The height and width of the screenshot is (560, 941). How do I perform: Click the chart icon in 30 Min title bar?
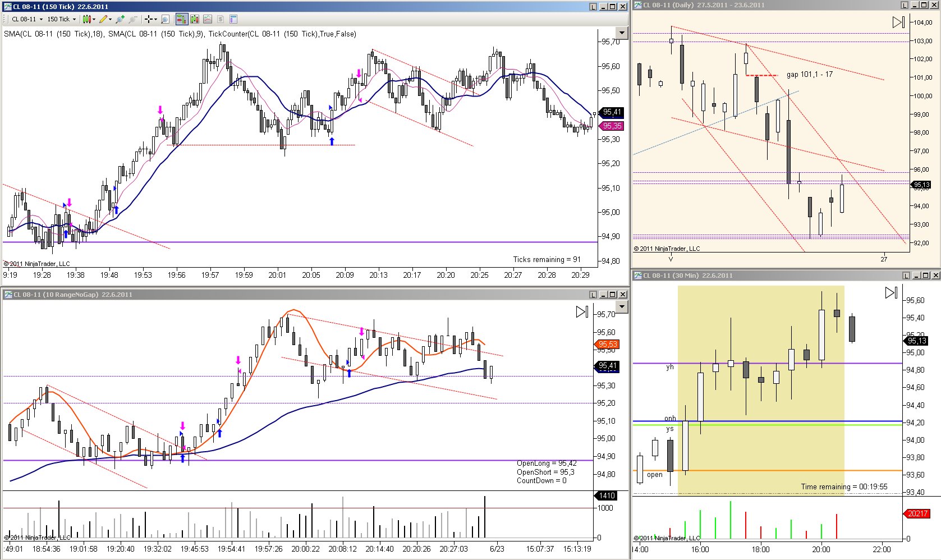pos(638,276)
